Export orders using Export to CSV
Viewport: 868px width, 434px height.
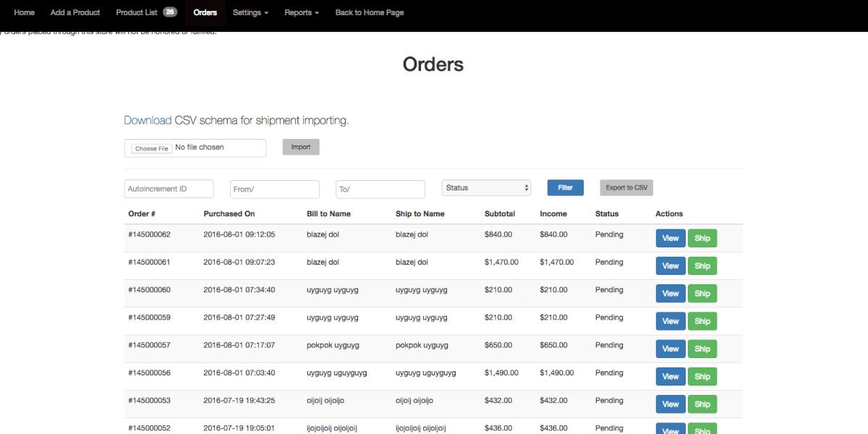[x=626, y=188]
